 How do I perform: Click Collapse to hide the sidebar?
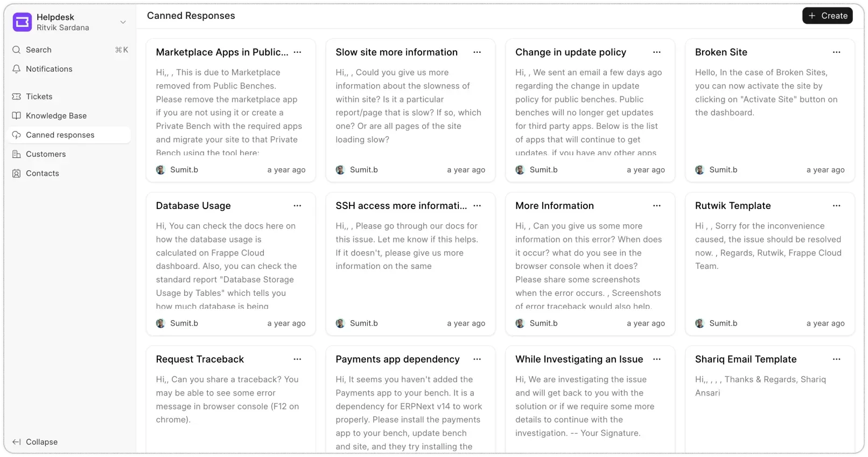41,442
